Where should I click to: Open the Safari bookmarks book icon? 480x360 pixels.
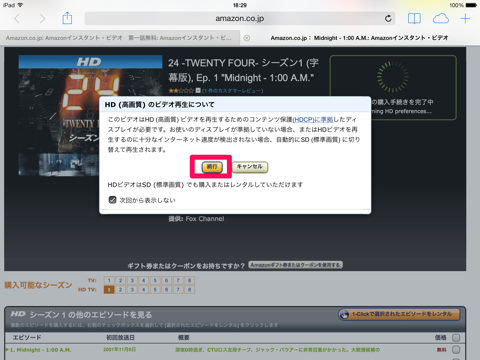(414, 18)
